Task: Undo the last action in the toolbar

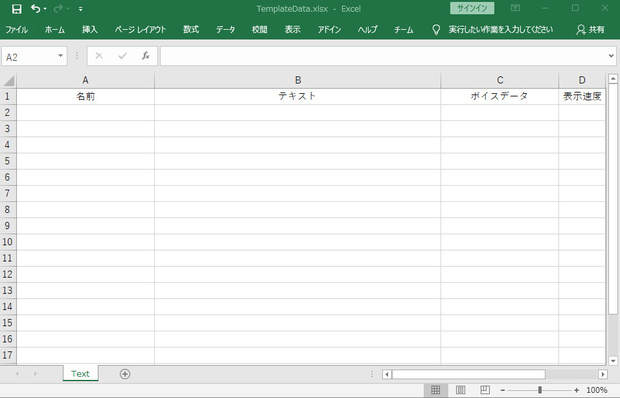Action: click(x=36, y=9)
